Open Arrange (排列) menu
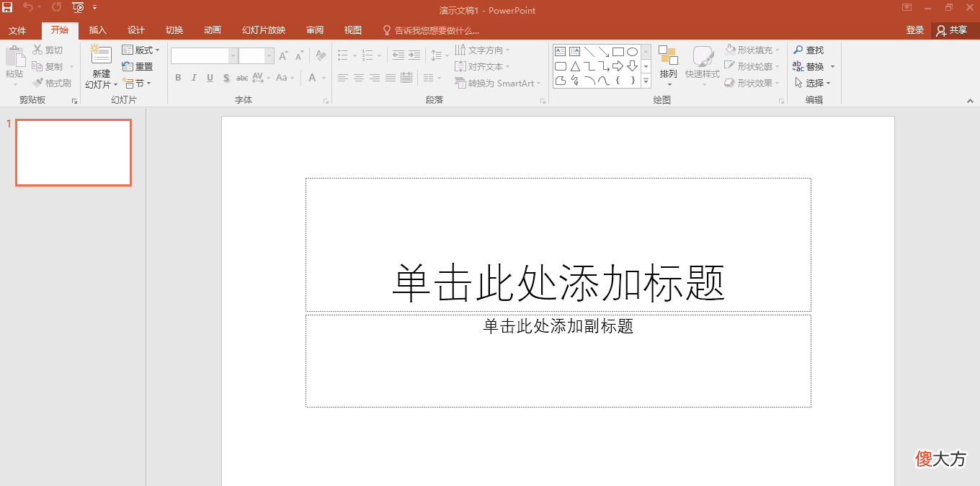980x486 pixels. tap(669, 66)
